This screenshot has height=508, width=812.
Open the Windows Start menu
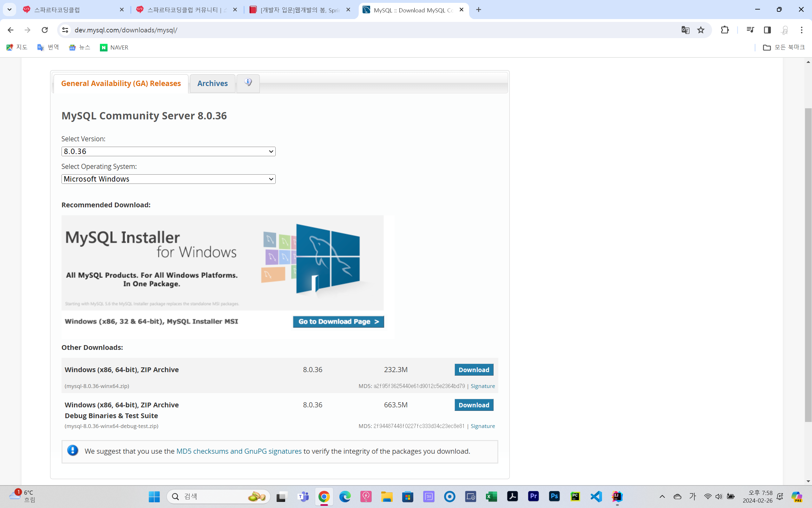[154, 496]
